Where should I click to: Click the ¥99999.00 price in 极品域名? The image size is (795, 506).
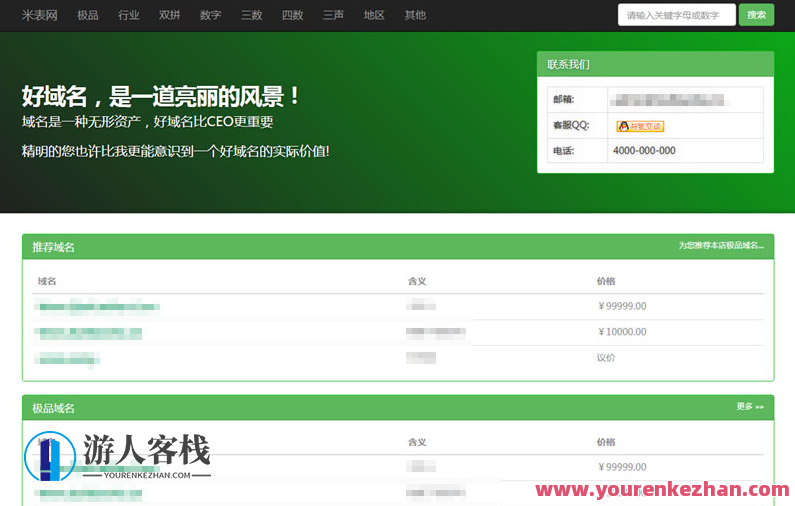tap(622, 467)
